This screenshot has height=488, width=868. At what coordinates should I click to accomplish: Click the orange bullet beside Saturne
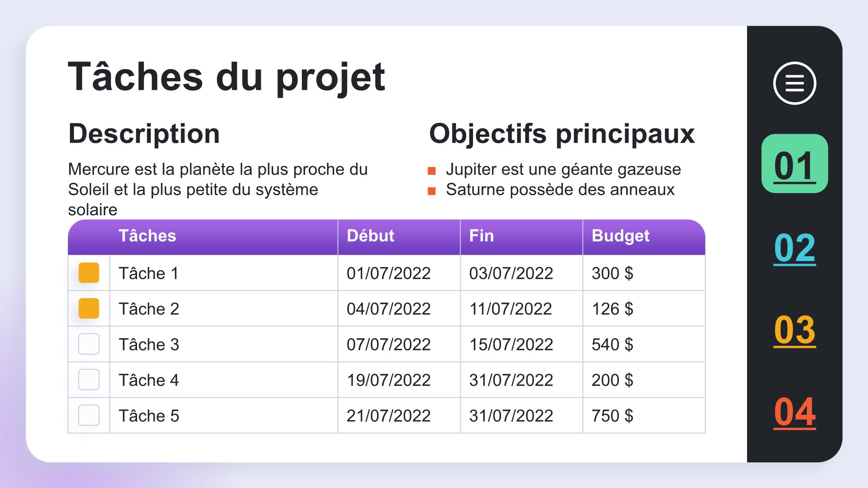click(x=432, y=191)
